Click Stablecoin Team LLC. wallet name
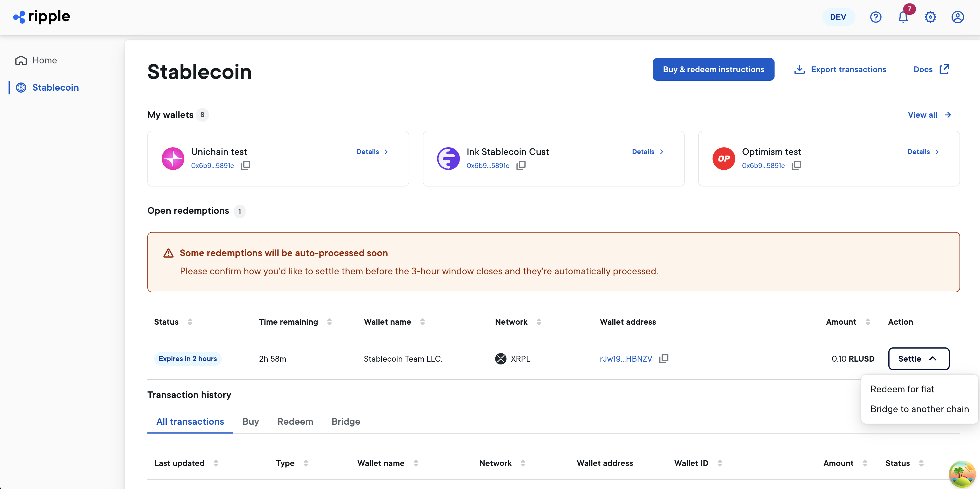Screen dimensions: 980x489 [403, 359]
